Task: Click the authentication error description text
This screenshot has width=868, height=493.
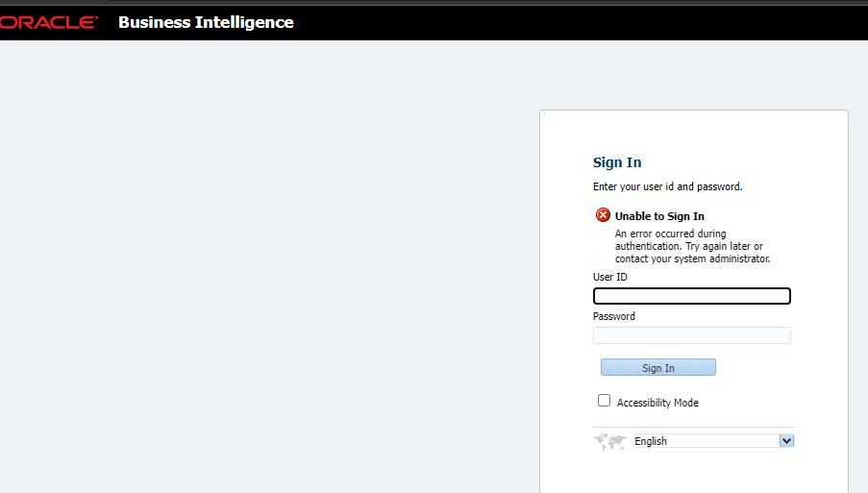Action: pyautogui.click(x=692, y=246)
